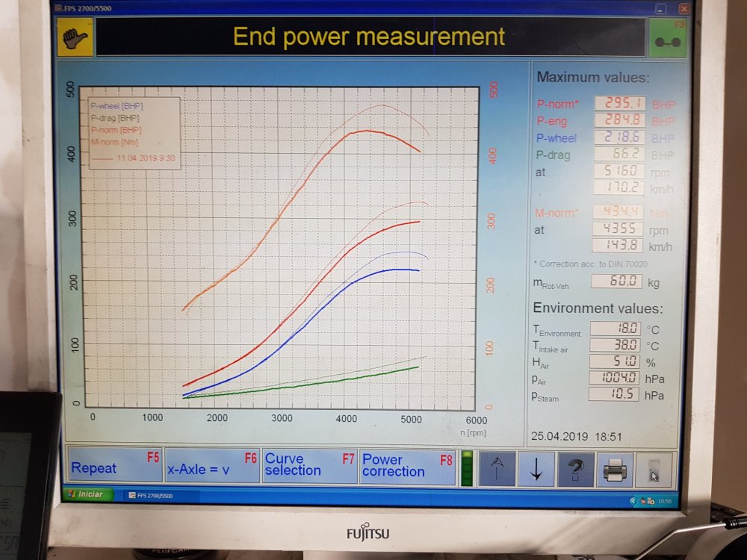Click M-norm value 434.4
747x560 pixels.
618,211
